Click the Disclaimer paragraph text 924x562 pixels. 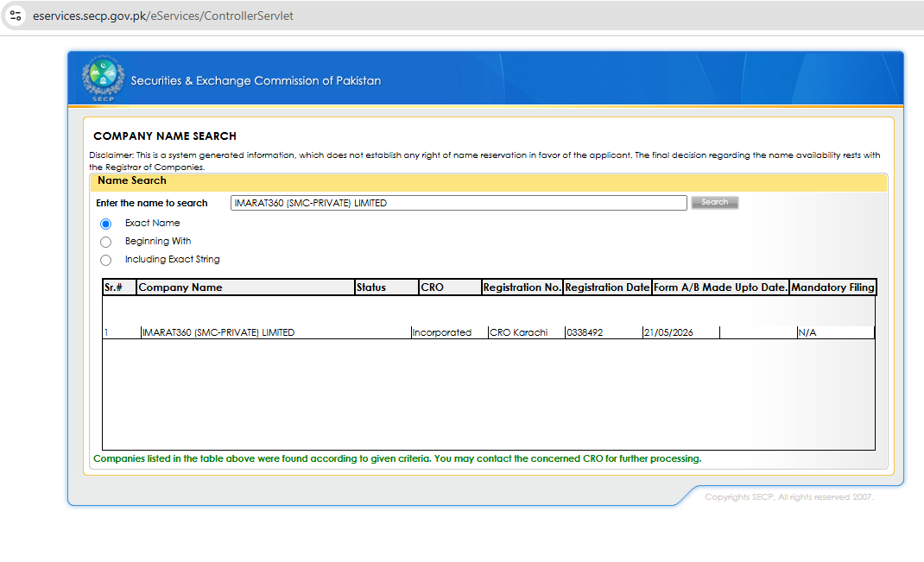[484, 161]
